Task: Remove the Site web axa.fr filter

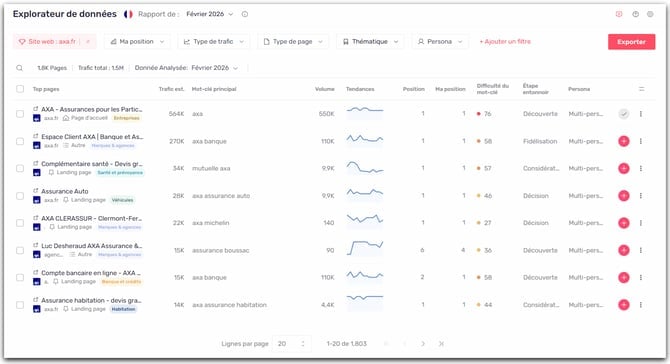Action: (x=88, y=41)
